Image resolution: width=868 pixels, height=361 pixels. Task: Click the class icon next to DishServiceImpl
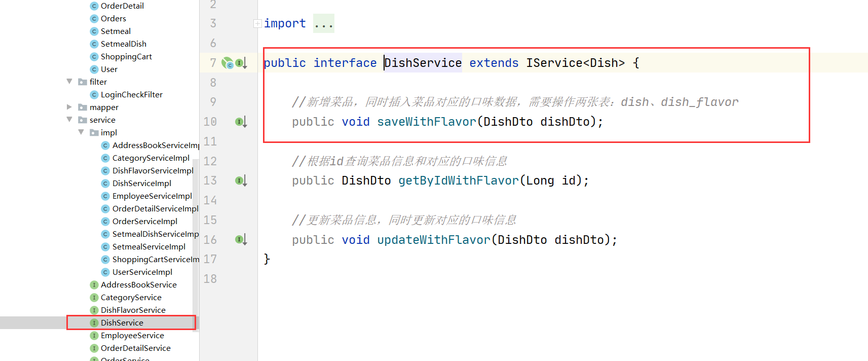point(105,184)
